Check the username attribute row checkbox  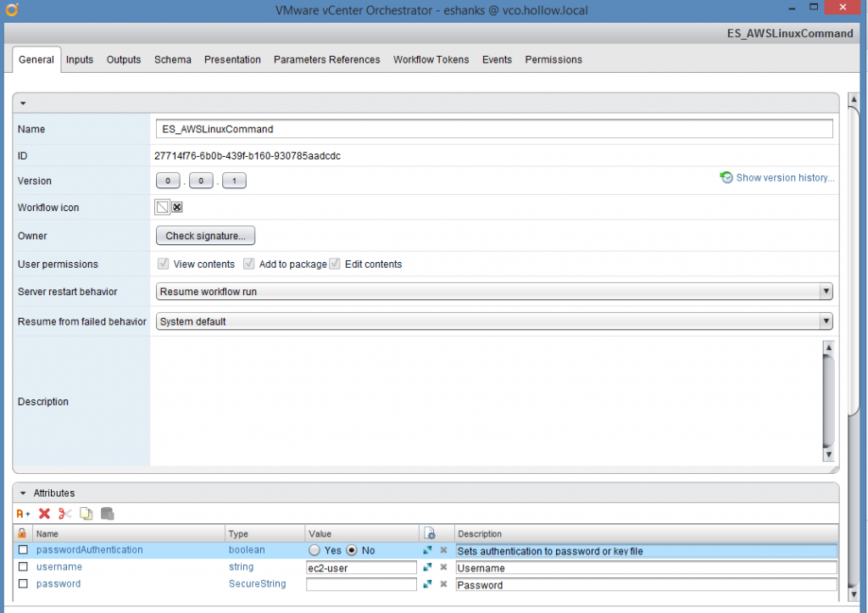point(23,566)
